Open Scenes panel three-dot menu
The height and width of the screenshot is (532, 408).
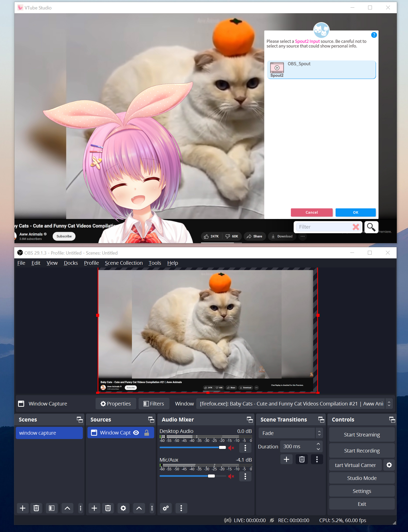(81, 508)
